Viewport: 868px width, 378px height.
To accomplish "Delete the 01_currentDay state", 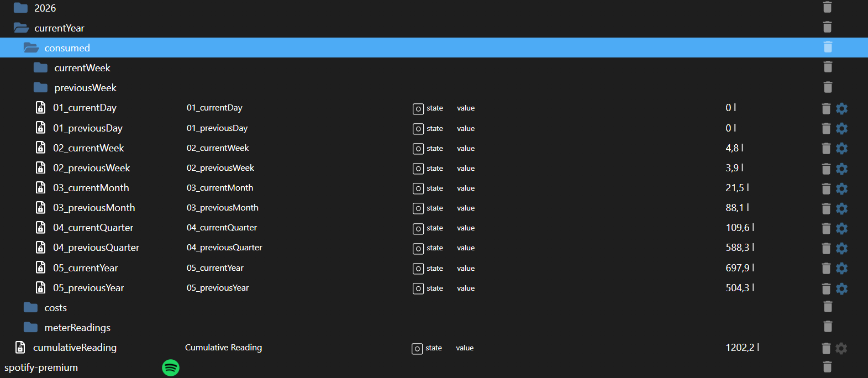I will point(826,108).
